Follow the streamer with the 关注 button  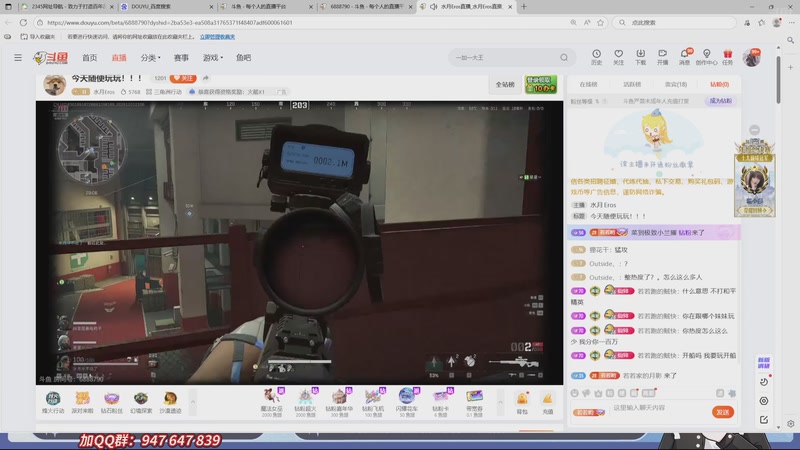183,78
